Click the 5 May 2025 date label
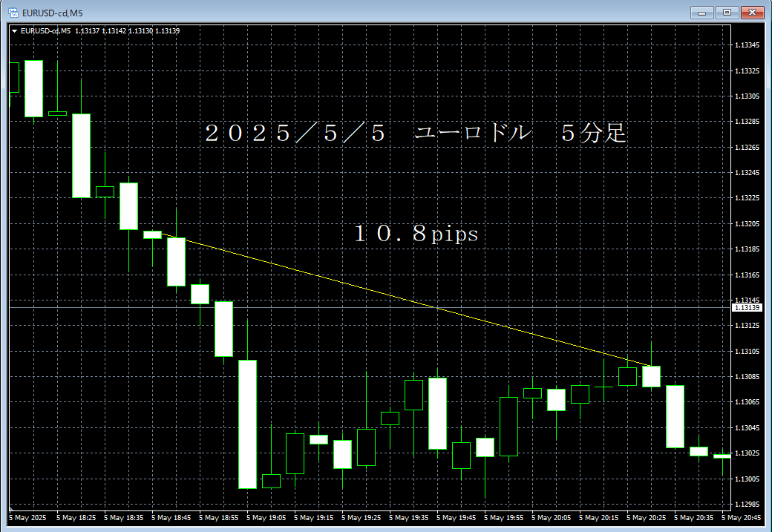This screenshot has height=532, width=772. click(x=27, y=518)
